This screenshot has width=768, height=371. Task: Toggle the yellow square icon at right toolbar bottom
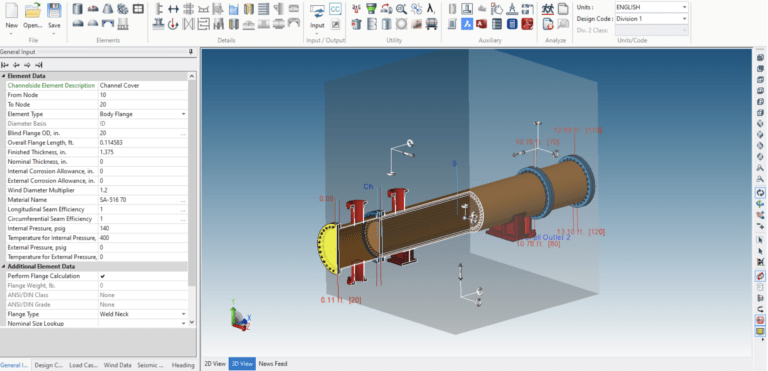point(760,331)
